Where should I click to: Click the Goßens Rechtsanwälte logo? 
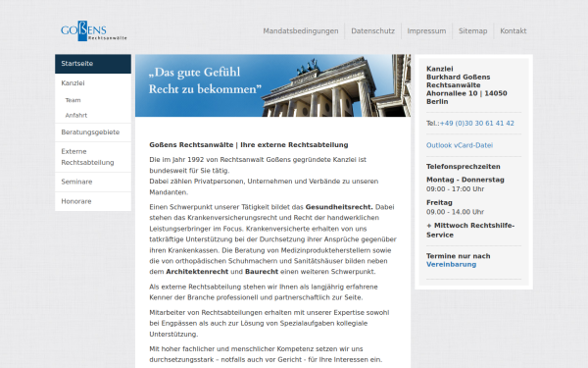pos(94,30)
